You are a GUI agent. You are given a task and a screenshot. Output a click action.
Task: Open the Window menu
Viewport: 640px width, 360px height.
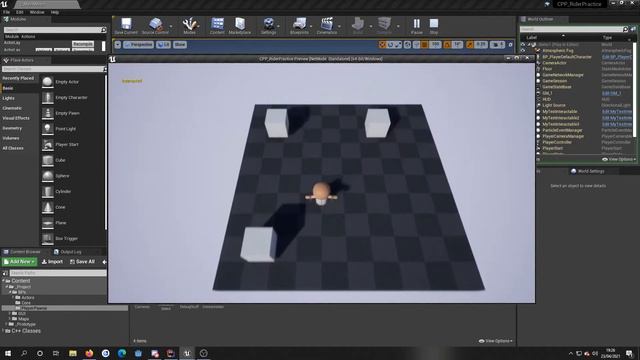37,12
